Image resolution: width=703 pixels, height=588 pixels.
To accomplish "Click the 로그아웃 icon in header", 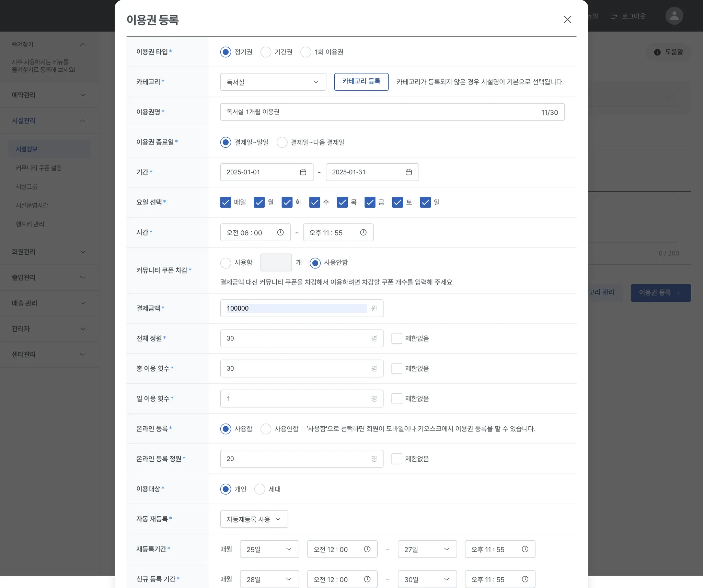I will [x=614, y=16].
